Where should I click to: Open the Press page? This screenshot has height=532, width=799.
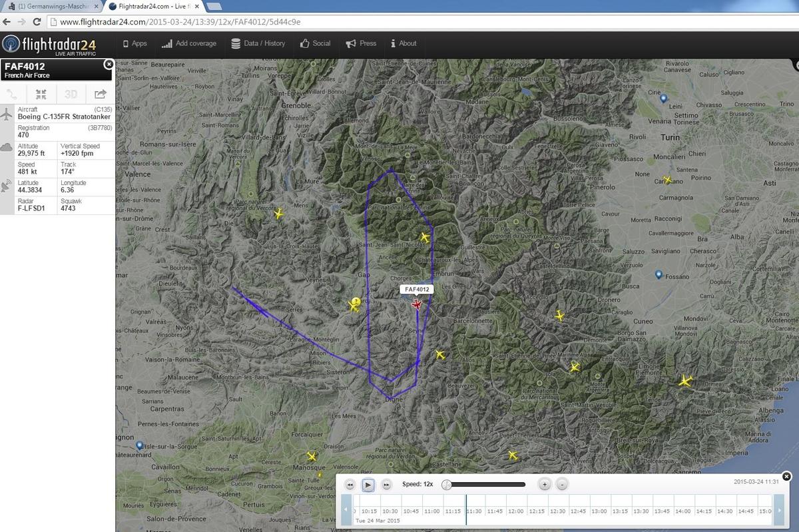tap(362, 43)
